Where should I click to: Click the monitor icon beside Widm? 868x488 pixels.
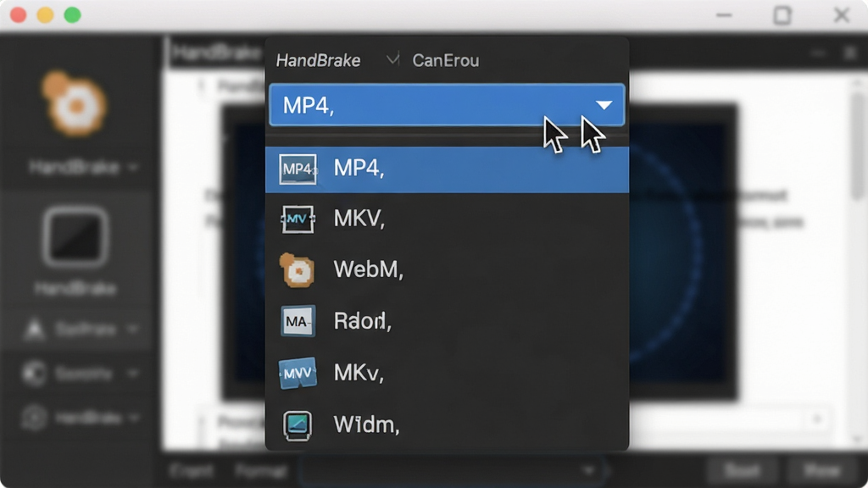point(298,425)
